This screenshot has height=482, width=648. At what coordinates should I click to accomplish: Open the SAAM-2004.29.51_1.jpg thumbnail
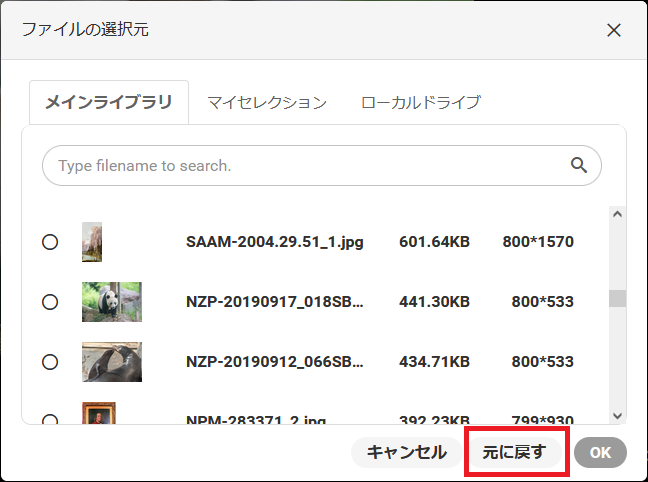tap(92, 242)
